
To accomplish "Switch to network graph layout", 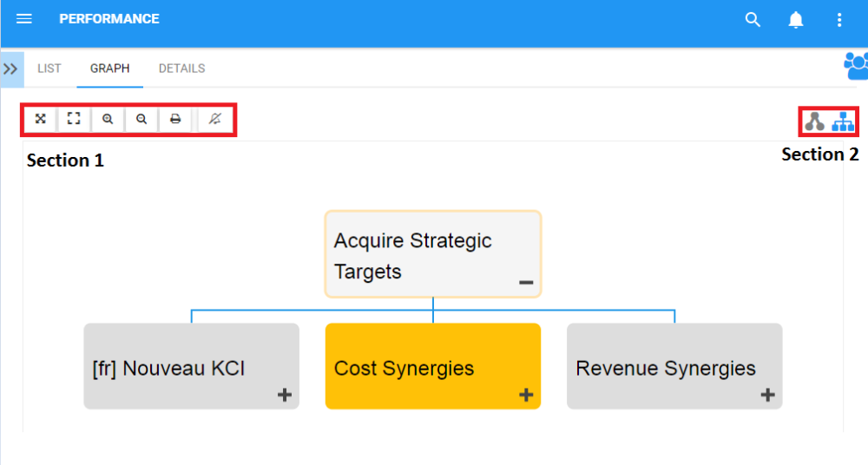I will (814, 121).
